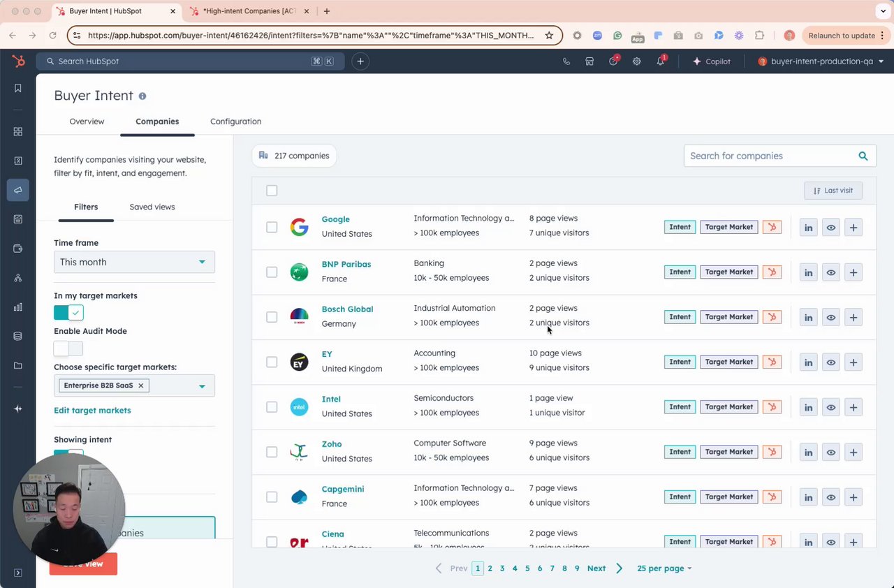Open the Edit target markets link

coord(92,411)
